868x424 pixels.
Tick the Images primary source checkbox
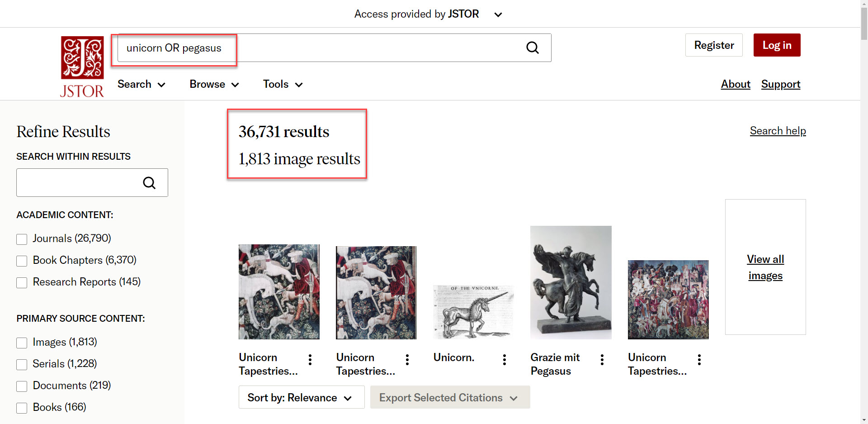[x=22, y=343]
